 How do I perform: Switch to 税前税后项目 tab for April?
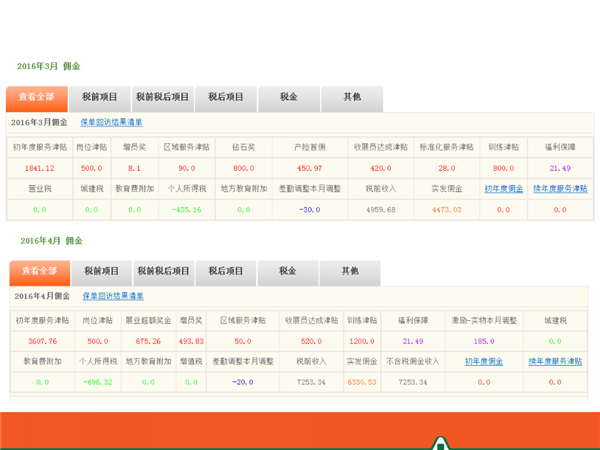pos(163,271)
